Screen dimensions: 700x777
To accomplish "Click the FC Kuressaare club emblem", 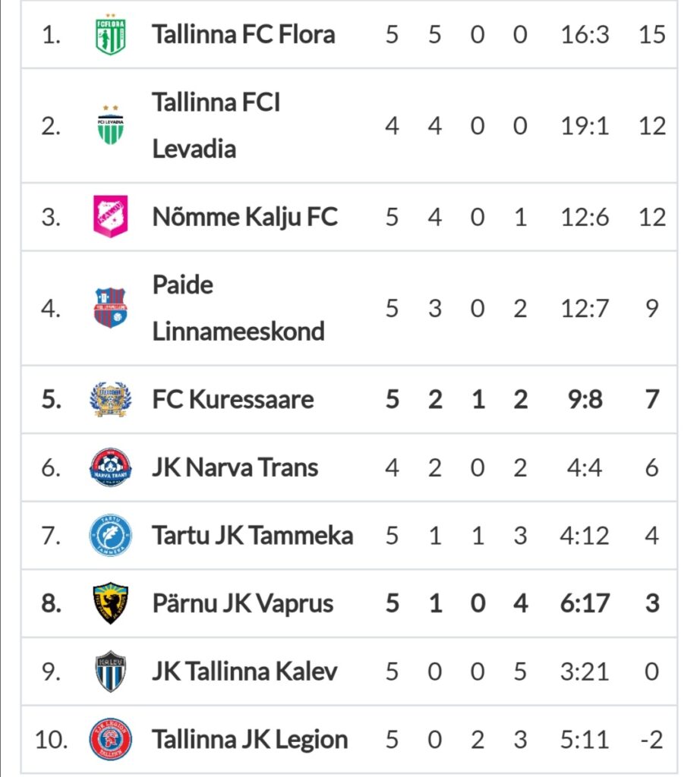I will [111, 399].
